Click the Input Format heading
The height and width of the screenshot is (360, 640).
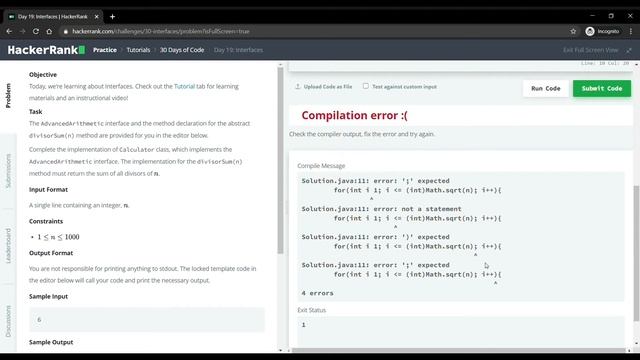point(48,189)
